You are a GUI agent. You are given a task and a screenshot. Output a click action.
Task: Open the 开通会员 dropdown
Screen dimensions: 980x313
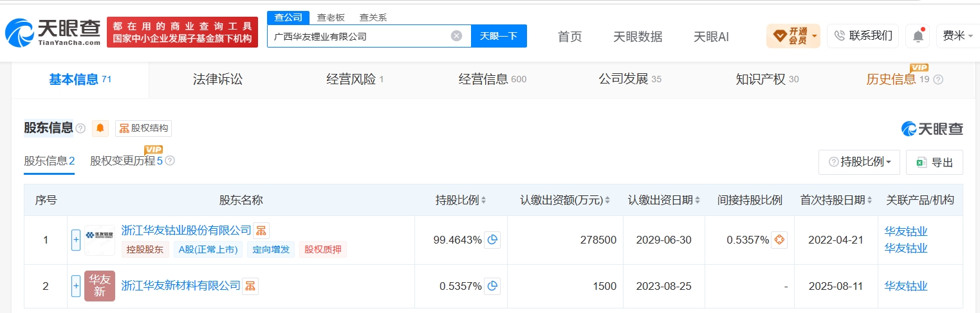[793, 36]
